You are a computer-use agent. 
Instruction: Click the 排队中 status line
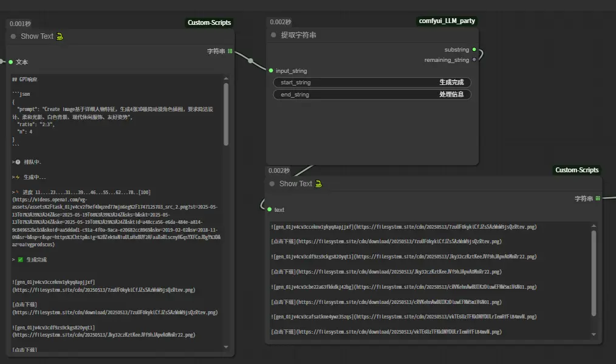click(26, 162)
